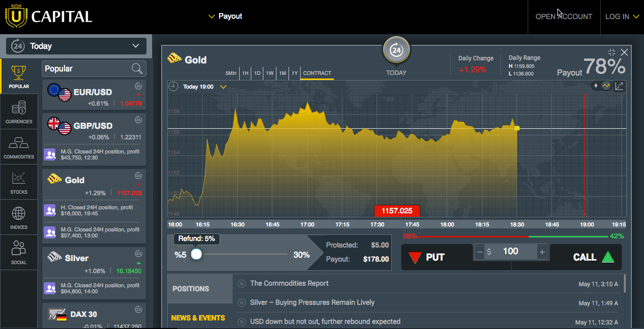This screenshot has height=329, width=644.
Task: Click the RSS icon for The Commodities Report
Action: [242, 284]
